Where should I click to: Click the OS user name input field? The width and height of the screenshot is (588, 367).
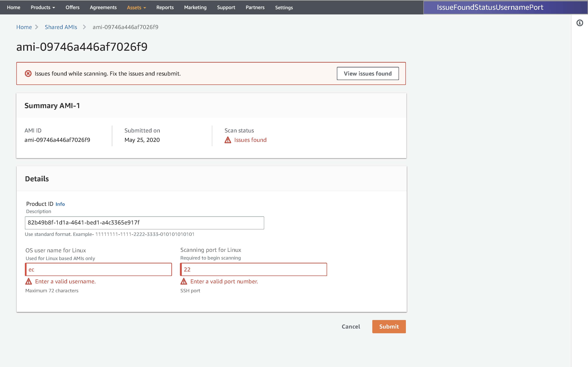pyautogui.click(x=98, y=269)
